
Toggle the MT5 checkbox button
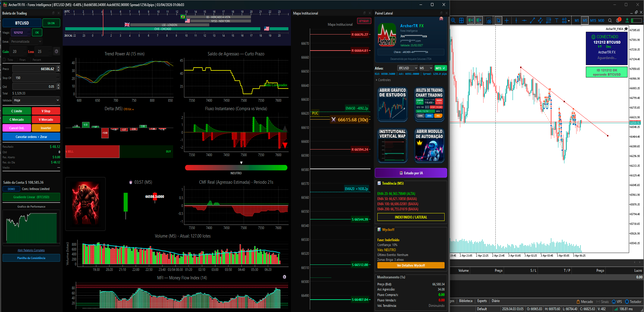(x=441, y=68)
